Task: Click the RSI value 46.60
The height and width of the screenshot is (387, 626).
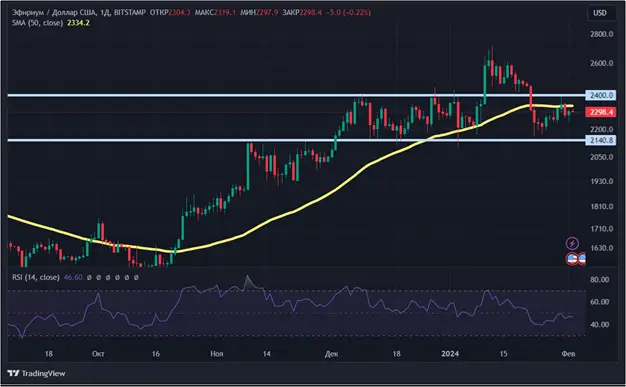Action: pos(73,277)
